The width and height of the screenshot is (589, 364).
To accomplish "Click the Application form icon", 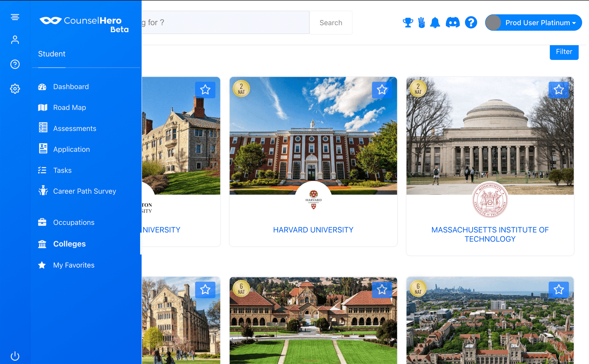I will tap(43, 148).
